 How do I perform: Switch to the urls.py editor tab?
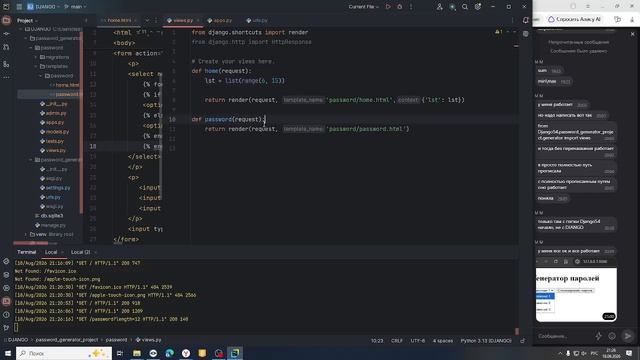tap(257, 20)
